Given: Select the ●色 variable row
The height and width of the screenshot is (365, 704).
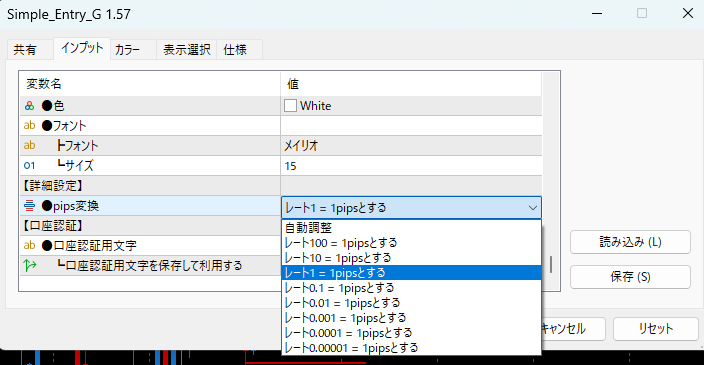Looking at the screenshot, I should pos(281,106).
